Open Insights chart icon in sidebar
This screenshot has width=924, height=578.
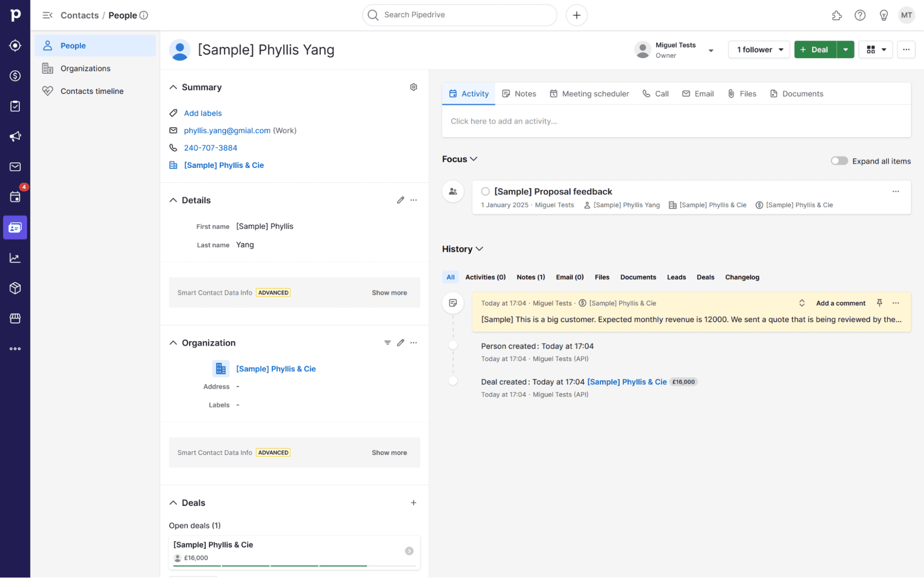(15, 258)
